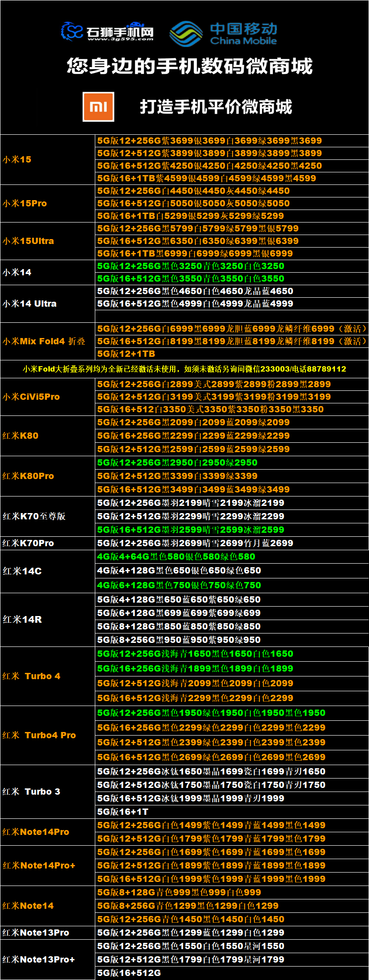The image size is (369, 980).
Task: Select the row 5G版16+1TB白5299
Action: pyautogui.click(x=232, y=216)
